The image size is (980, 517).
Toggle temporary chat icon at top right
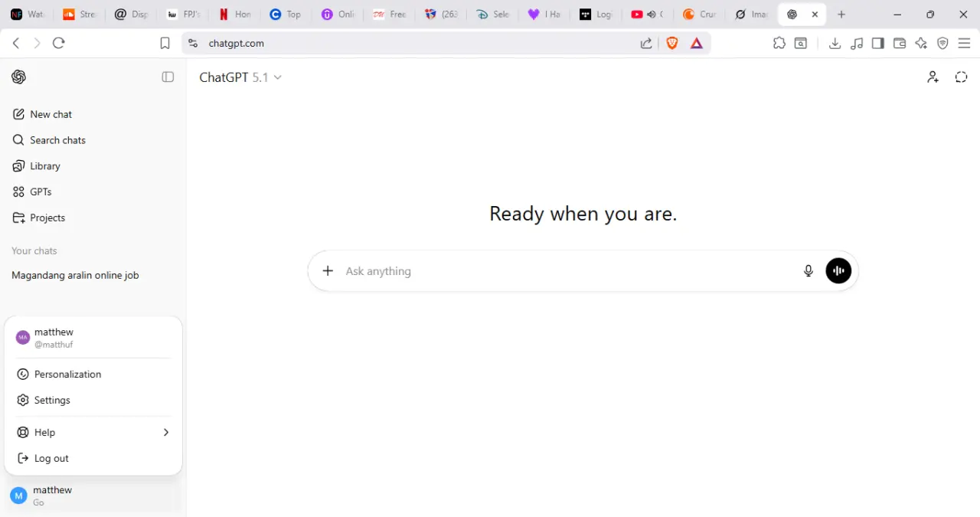pyautogui.click(x=962, y=77)
